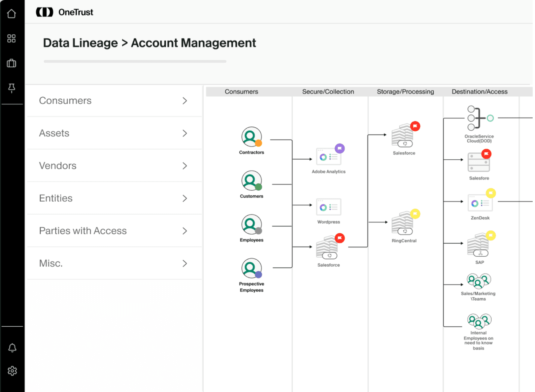
Task: Select the Sales/Marketing Teams group icon
Action: tap(479, 281)
